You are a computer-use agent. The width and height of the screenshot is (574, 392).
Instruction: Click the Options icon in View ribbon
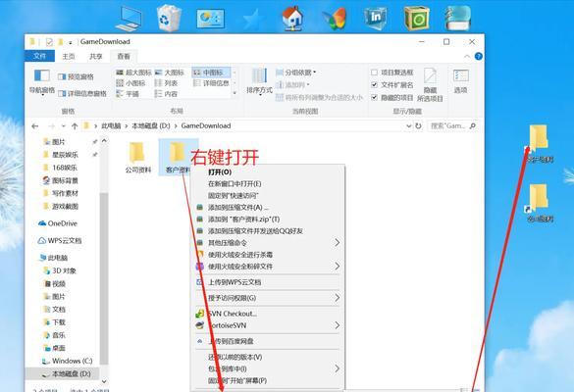pos(461,76)
